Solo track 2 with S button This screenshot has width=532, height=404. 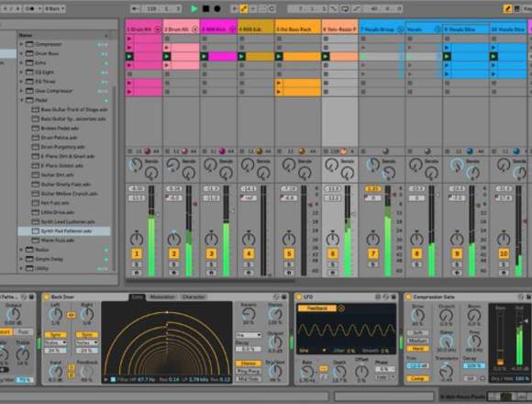[x=173, y=264]
